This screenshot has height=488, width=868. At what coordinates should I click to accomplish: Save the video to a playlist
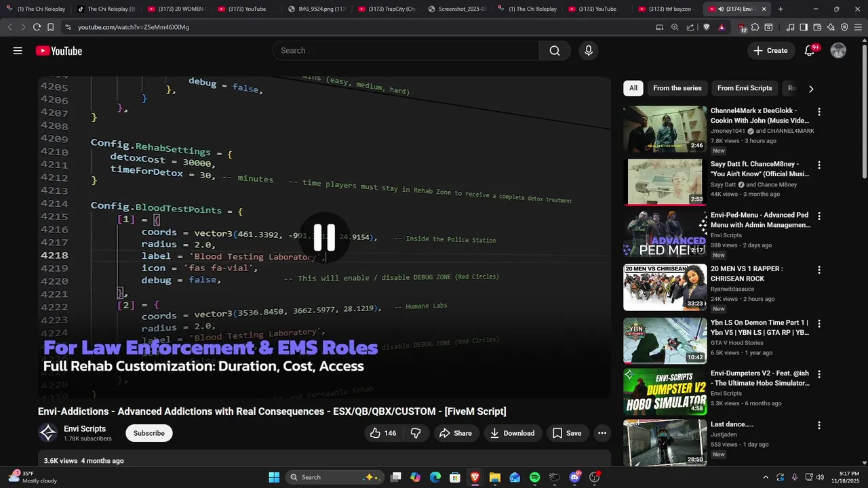(567, 433)
